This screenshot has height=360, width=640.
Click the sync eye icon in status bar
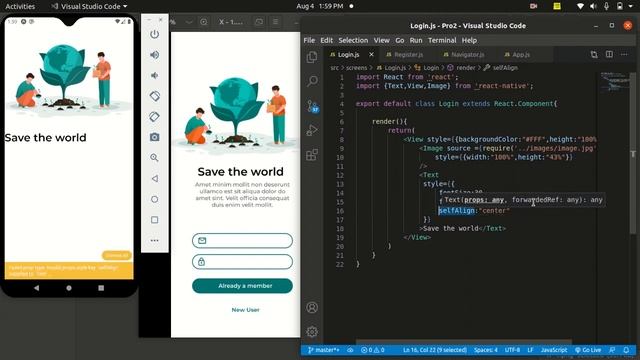click(x=350, y=350)
